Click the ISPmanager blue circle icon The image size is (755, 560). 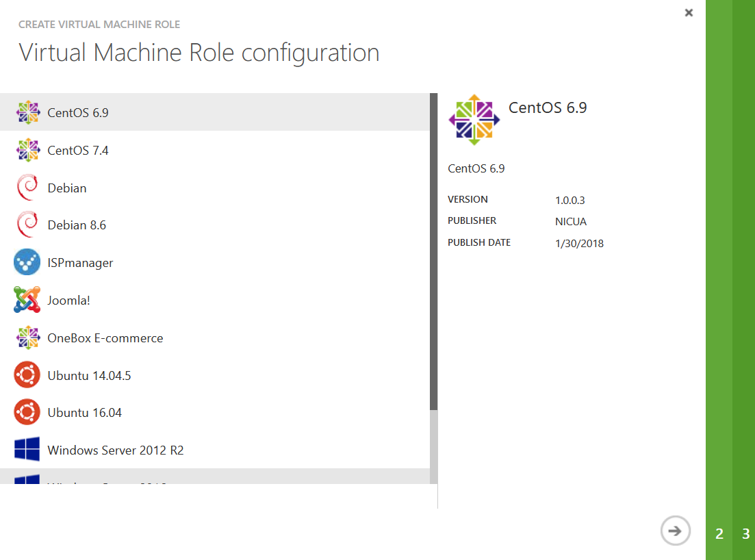27,262
